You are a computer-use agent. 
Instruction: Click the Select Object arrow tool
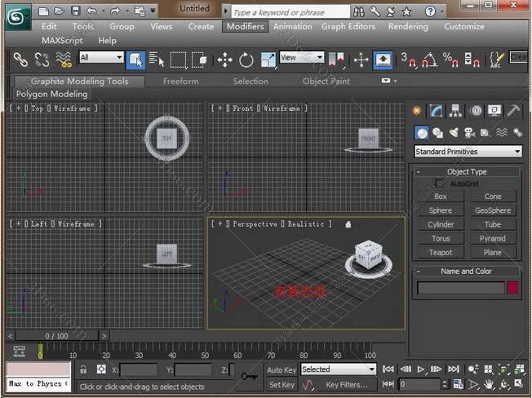pyautogui.click(x=135, y=60)
